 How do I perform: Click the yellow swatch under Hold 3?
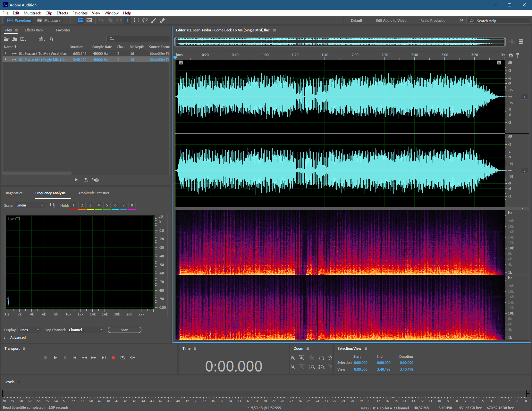coord(90,210)
